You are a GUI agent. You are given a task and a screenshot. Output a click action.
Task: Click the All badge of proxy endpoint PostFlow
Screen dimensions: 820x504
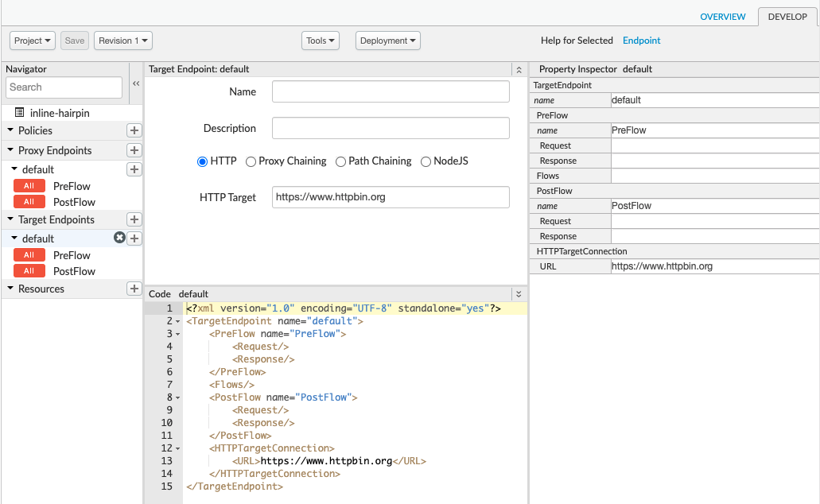[29, 201]
